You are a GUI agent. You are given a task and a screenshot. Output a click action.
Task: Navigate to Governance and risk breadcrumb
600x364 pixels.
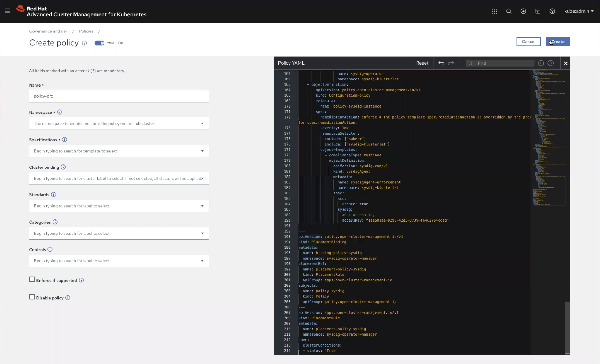click(x=48, y=31)
